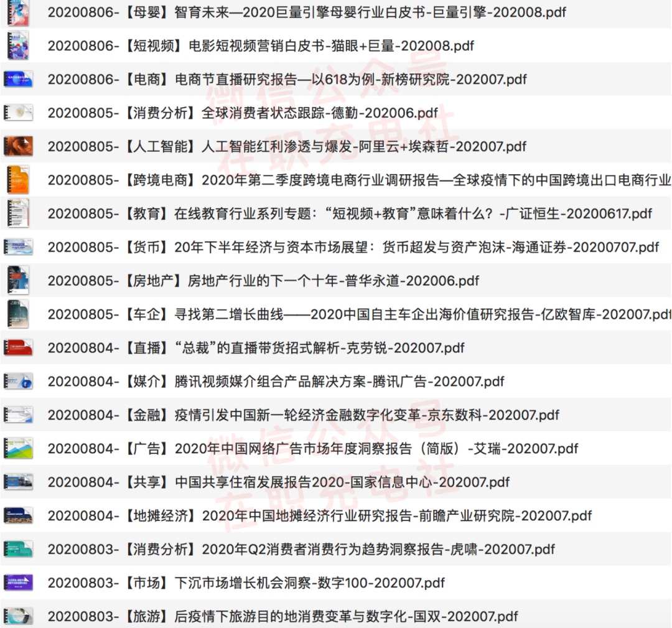Viewport: 672px width, 628px height.
Task: Select file name 智育未来—2020巨量引擎母婴行业白皮书
Action: pos(307,12)
